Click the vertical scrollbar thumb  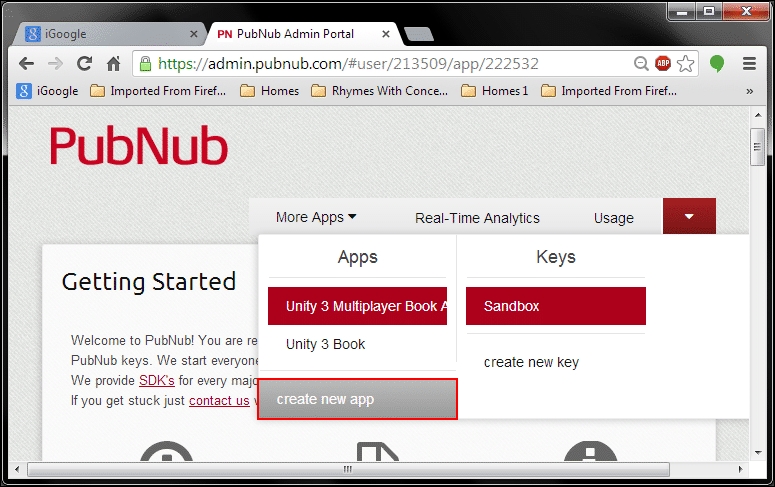[757, 147]
